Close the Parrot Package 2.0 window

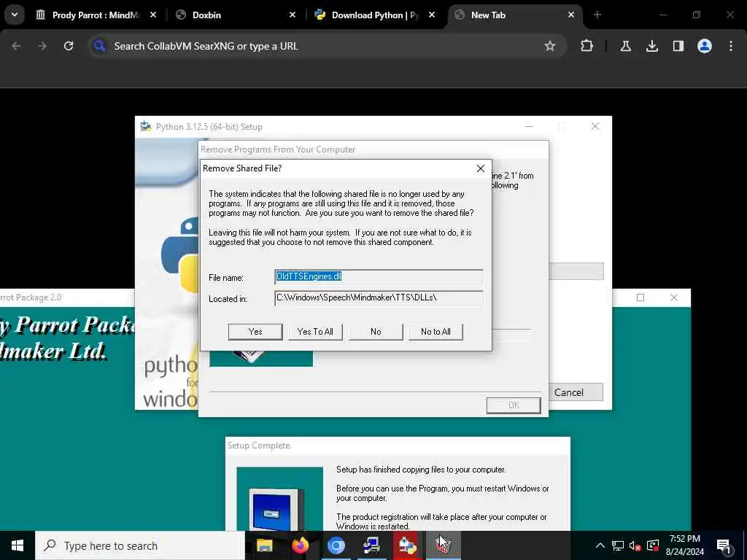(x=673, y=297)
